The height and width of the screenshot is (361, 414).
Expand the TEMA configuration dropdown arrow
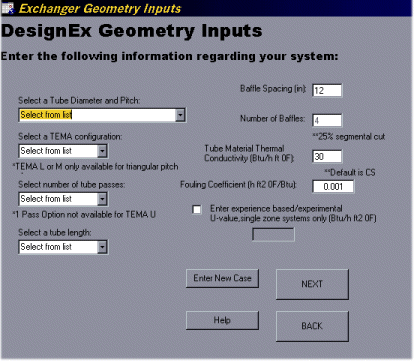(102, 151)
